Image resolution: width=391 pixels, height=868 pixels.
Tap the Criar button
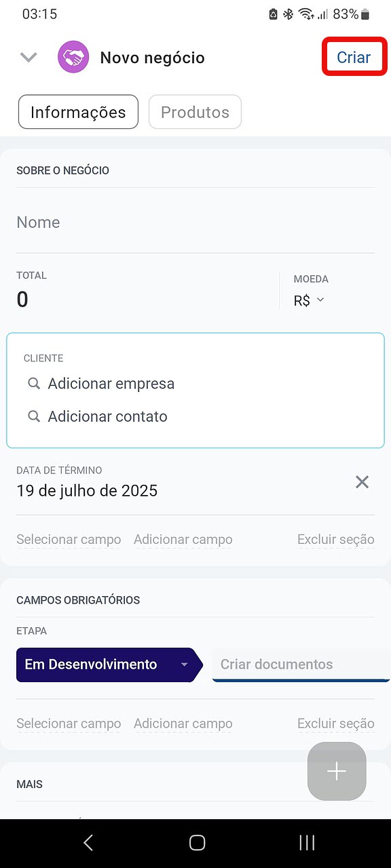tap(354, 58)
